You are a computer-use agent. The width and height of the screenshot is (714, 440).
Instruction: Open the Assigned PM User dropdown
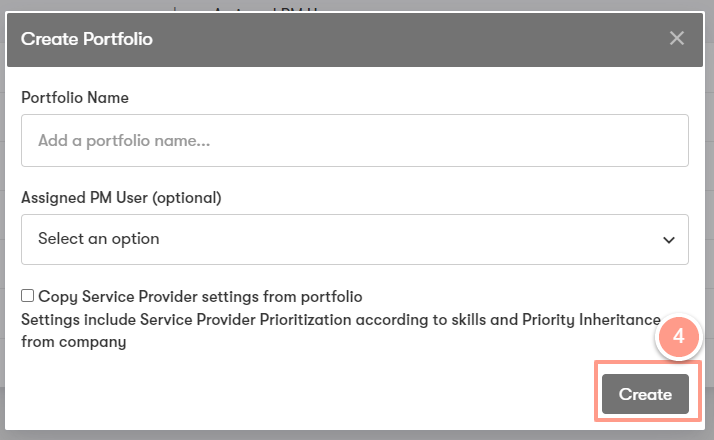point(355,240)
